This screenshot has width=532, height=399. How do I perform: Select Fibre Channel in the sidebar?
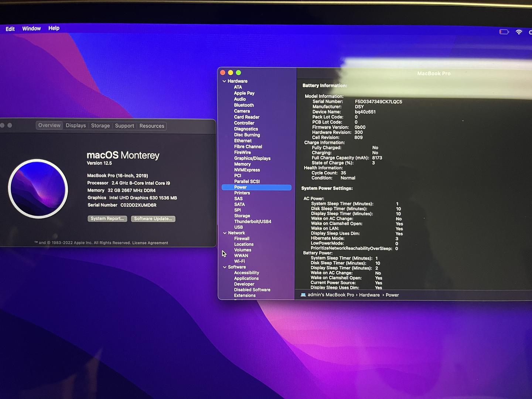tap(248, 147)
